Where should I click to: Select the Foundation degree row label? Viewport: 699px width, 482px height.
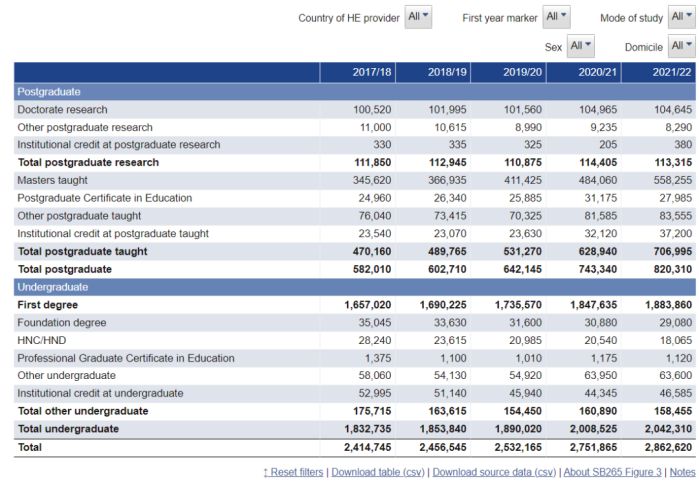(62, 322)
